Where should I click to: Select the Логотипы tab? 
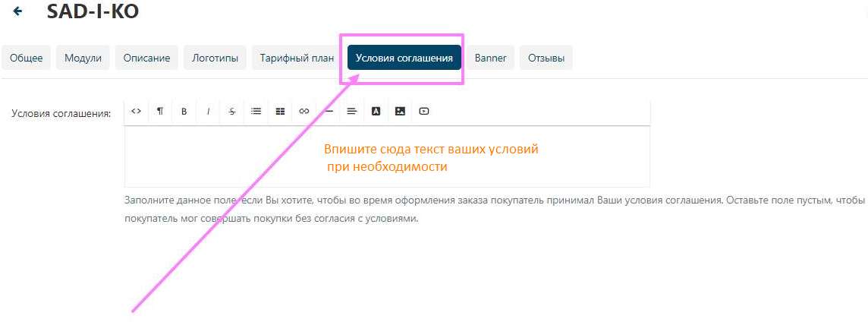(215, 58)
